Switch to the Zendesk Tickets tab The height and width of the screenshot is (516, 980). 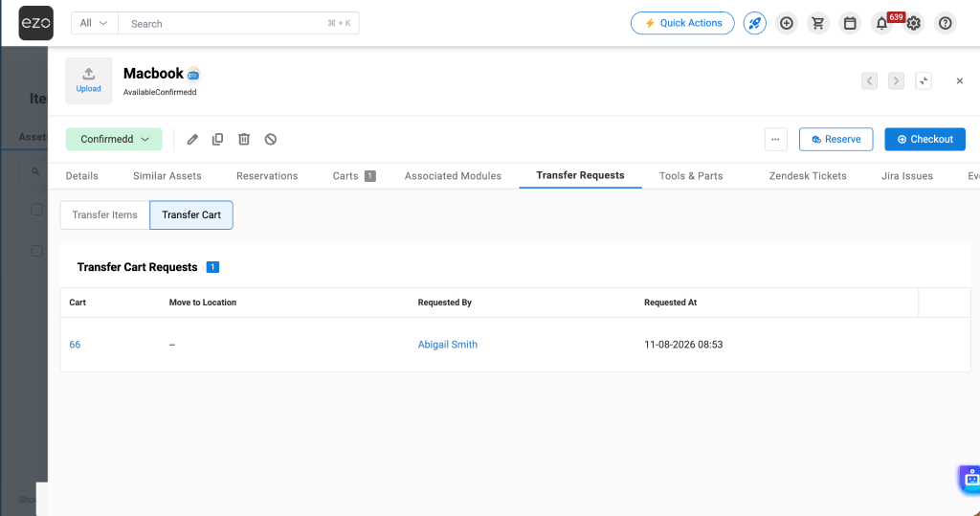pos(808,176)
